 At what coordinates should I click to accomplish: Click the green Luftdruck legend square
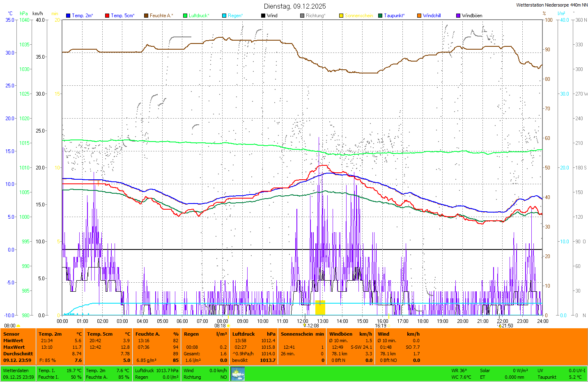pyautogui.click(x=185, y=16)
